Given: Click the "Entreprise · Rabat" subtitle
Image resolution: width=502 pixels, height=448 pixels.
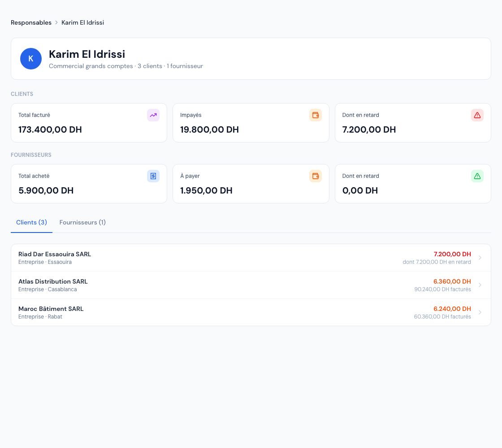Looking at the screenshot, I should [40, 316].
